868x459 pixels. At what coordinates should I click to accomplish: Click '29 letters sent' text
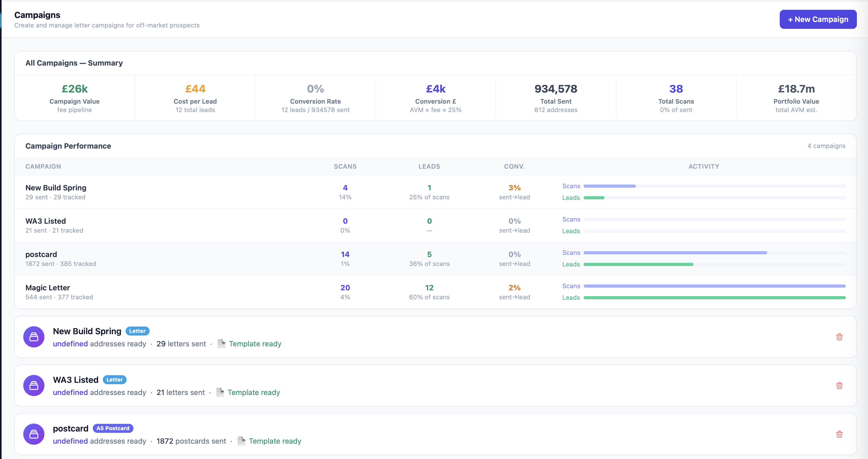pyautogui.click(x=181, y=344)
